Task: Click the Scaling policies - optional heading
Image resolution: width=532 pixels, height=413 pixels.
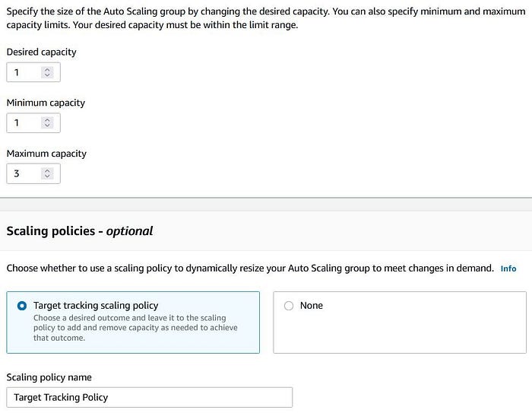Action: [80, 231]
